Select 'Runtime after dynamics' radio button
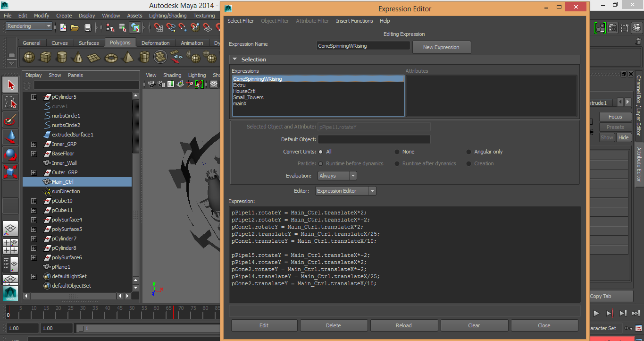This screenshot has height=341, width=644. point(397,164)
